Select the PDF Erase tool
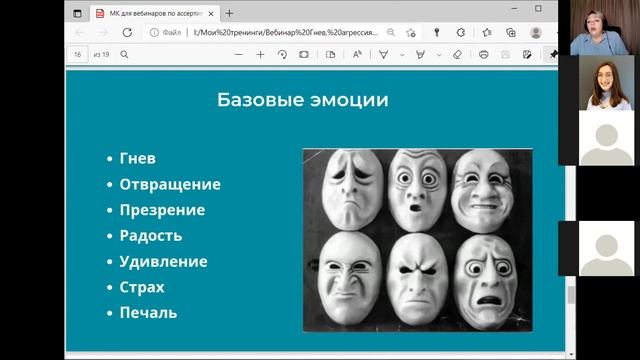The image size is (640, 360). pyautogui.click(x=458, y=54)
